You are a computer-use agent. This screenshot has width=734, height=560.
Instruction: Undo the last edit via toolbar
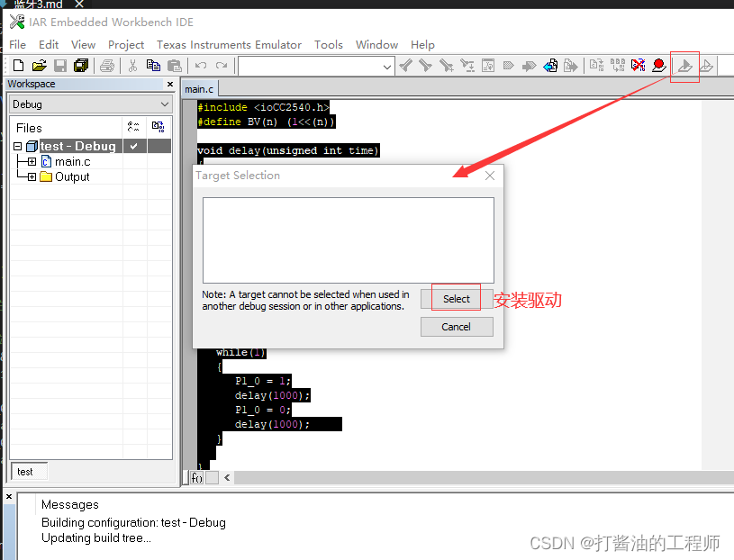(x=201, y=66)
